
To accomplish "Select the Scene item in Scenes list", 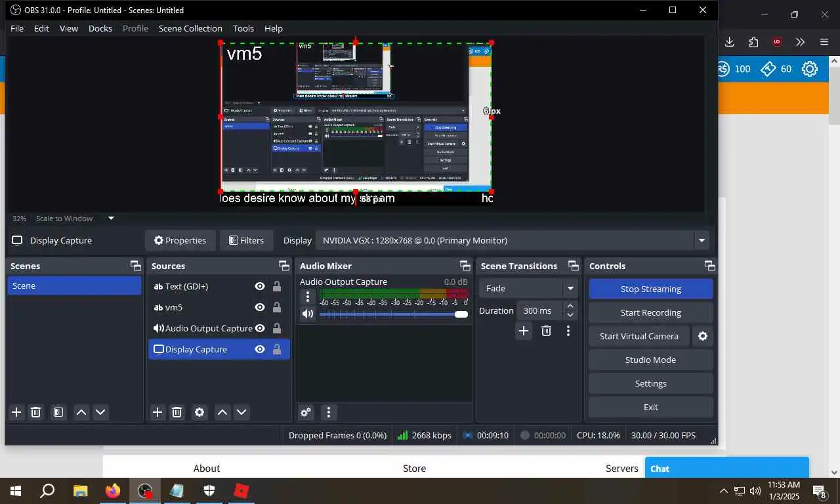I will click(x=74, y=285).
